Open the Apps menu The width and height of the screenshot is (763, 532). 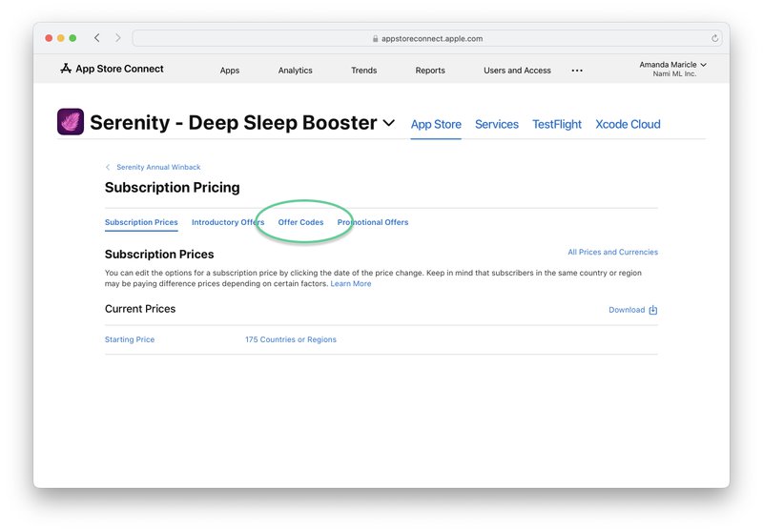click(230, 71)
